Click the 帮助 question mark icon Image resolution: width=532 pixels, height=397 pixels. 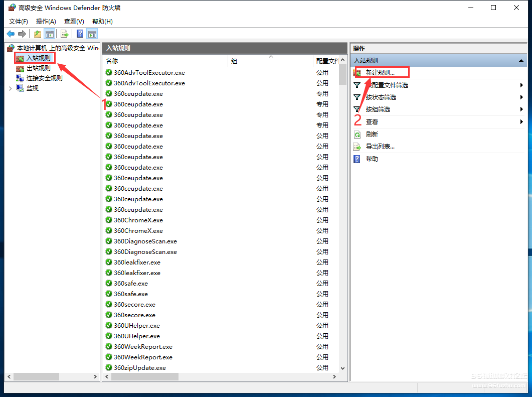tap(358, 159)
